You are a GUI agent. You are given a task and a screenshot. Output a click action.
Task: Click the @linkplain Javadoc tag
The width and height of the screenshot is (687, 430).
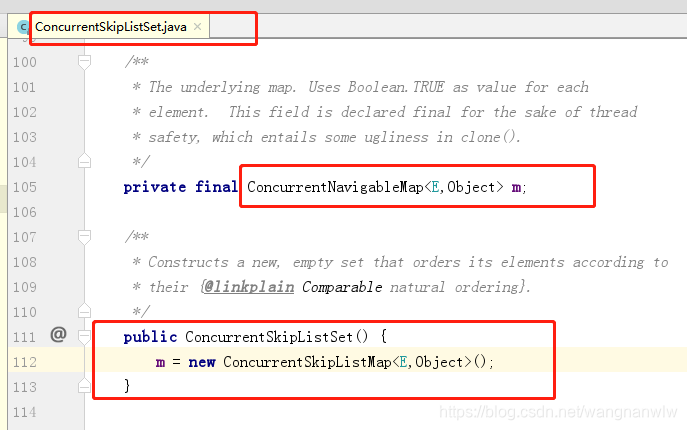pos(249,287)
